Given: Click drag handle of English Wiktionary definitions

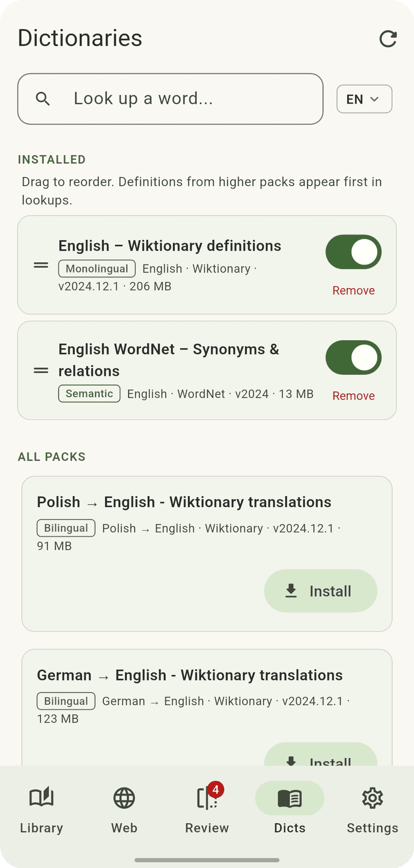Looking at the screenshot, I should [41, 265].
